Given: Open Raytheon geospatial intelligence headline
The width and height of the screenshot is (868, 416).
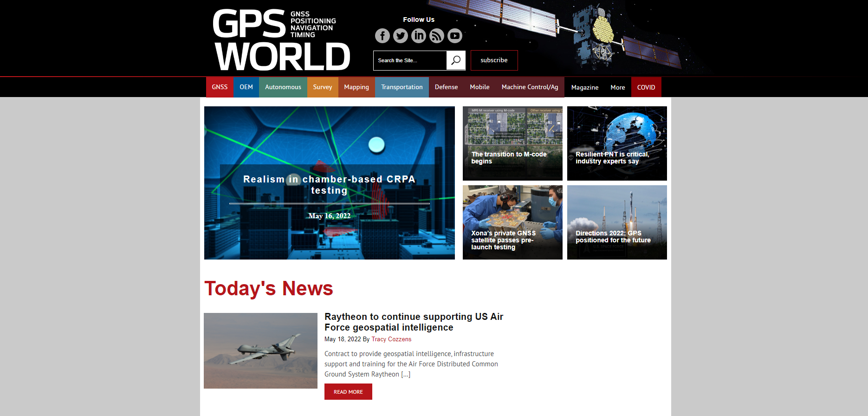Looking at the screenshot, I should point(414,322).
